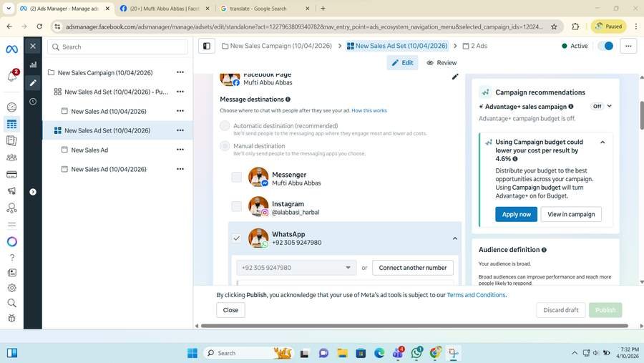Open Advertising settings megaphone icon

click(x=12, y=190)
